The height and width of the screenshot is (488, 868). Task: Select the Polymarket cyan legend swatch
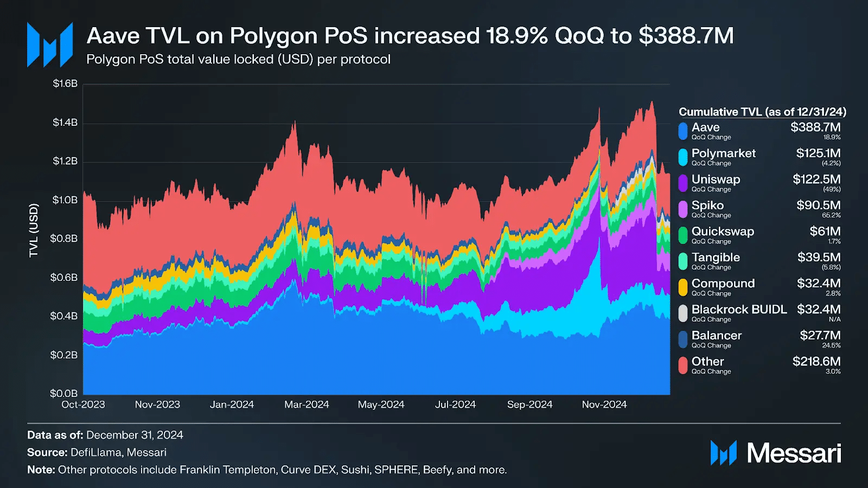click(683, 157)
